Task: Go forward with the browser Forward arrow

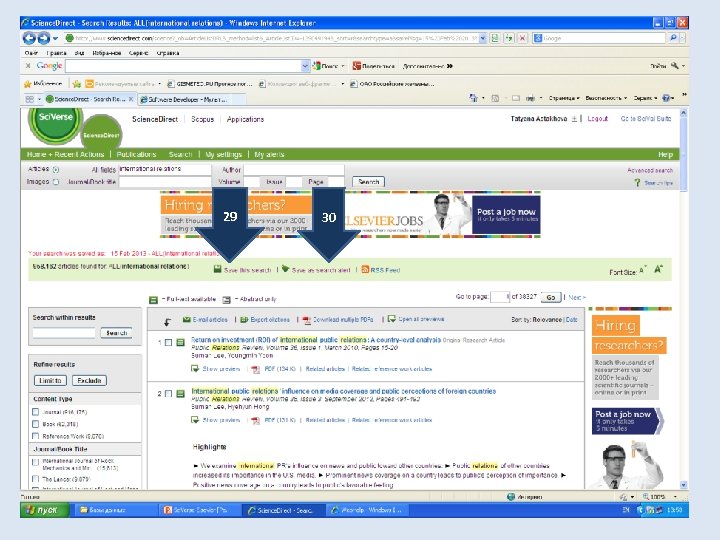Action: click(43, 38)
